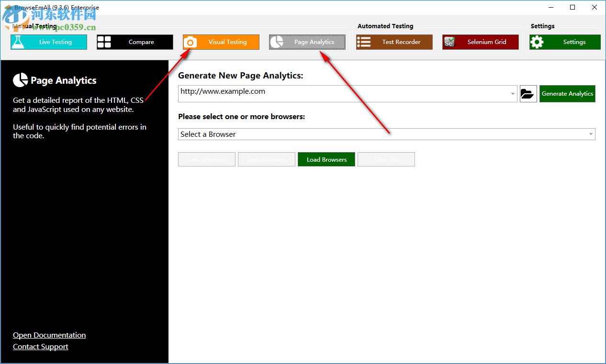Viewport: 606px width, 364px height.
Task: Close the BrowseEmAll window
Action: click(595, 7)
